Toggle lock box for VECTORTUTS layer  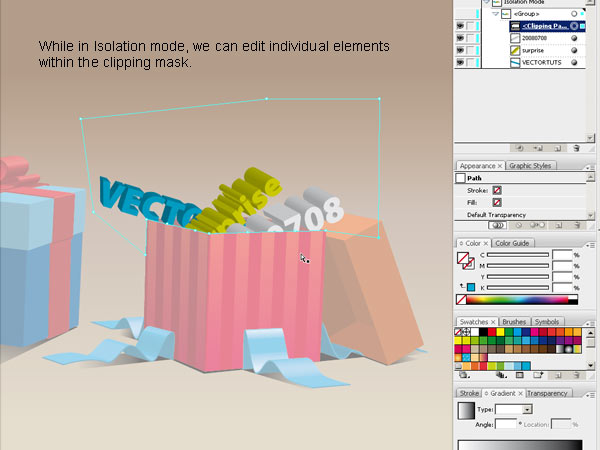470,63
